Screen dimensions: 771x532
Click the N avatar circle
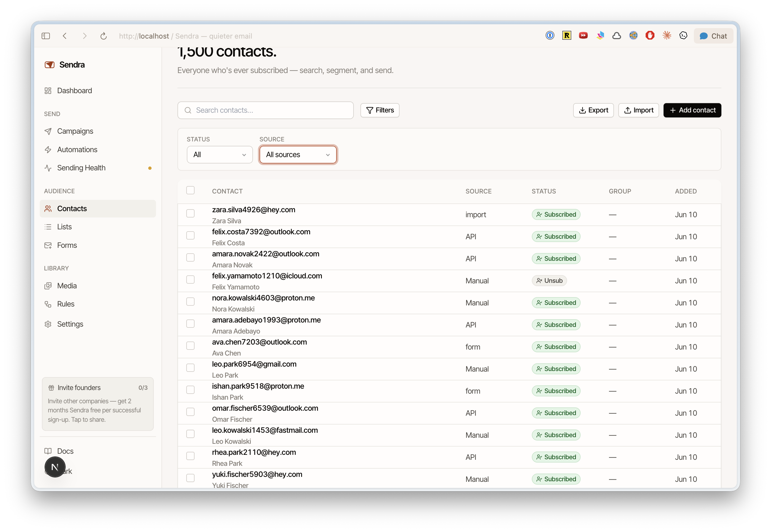[55, 467]
